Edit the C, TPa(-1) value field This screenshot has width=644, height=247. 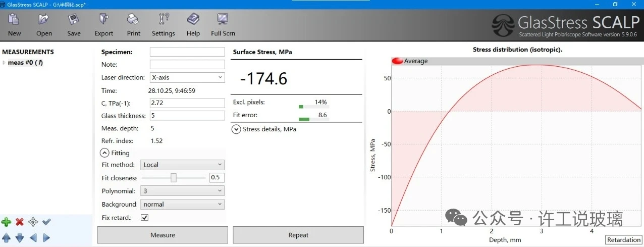[187, 103]
